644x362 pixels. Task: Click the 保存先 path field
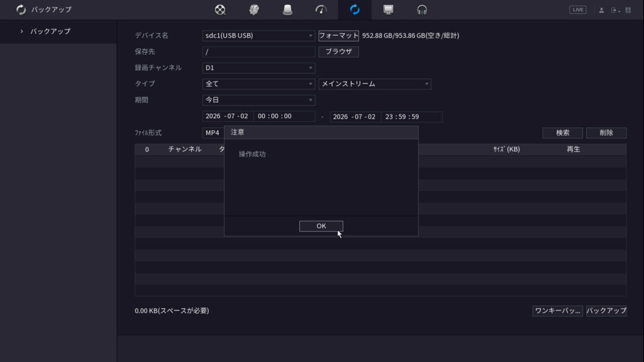click(x=258, y=52)
